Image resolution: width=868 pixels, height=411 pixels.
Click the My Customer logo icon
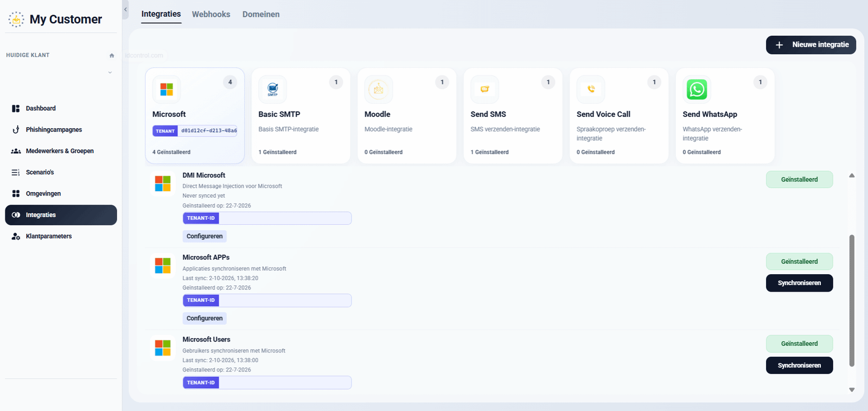point(16,20)
